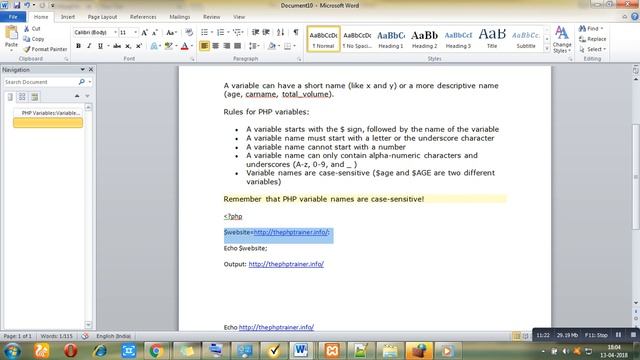Click the Paste icon in Clipboard group
Screen dimensions: 640x360
pyautogui.click(x=11, y=33)
